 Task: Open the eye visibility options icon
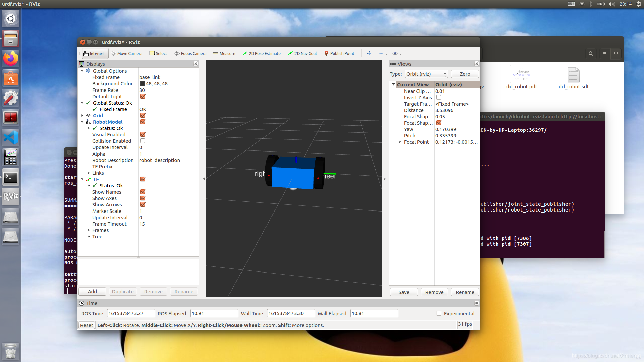(395, 54)
